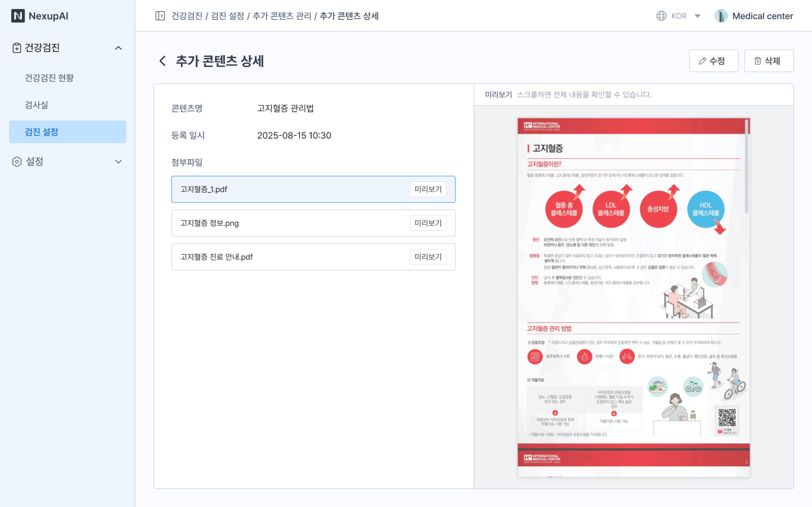Screen dimensions: 812x507
Task: Toggle the sidebar collapse icon
Action: (x=160, y=16)
